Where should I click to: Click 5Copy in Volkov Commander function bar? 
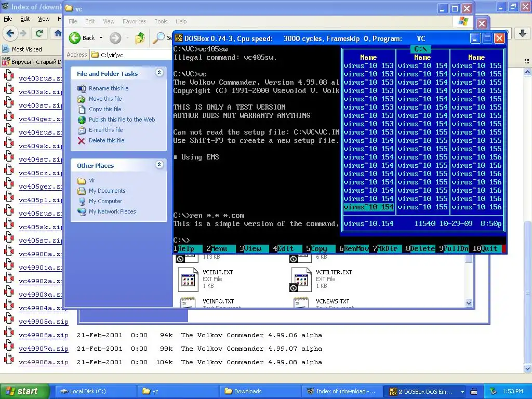pyautogui.click(x=321, y=248)
